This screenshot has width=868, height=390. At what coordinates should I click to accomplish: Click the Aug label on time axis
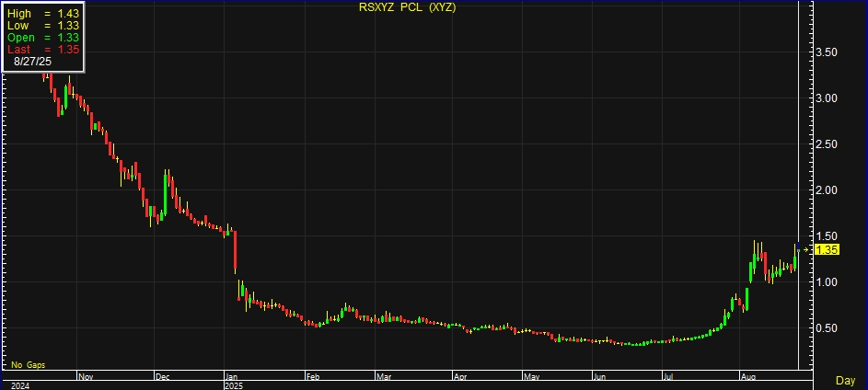pyautogui.click(x=747, y=377)
